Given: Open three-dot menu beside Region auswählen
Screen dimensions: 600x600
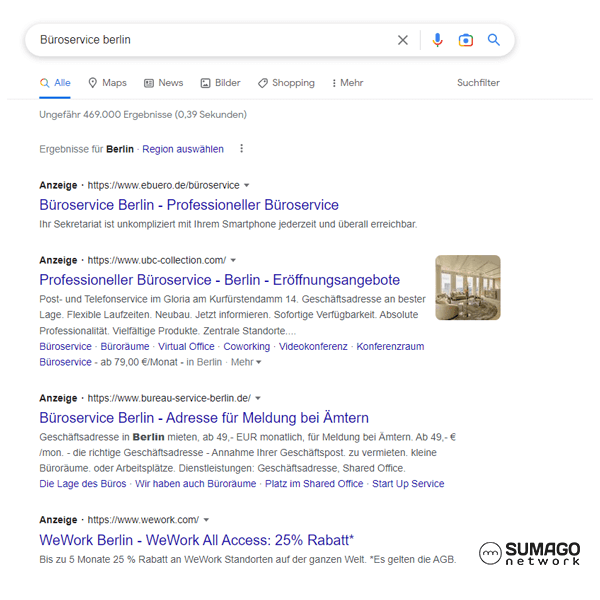Looking at the screenshot, I should tap(241, 148).
